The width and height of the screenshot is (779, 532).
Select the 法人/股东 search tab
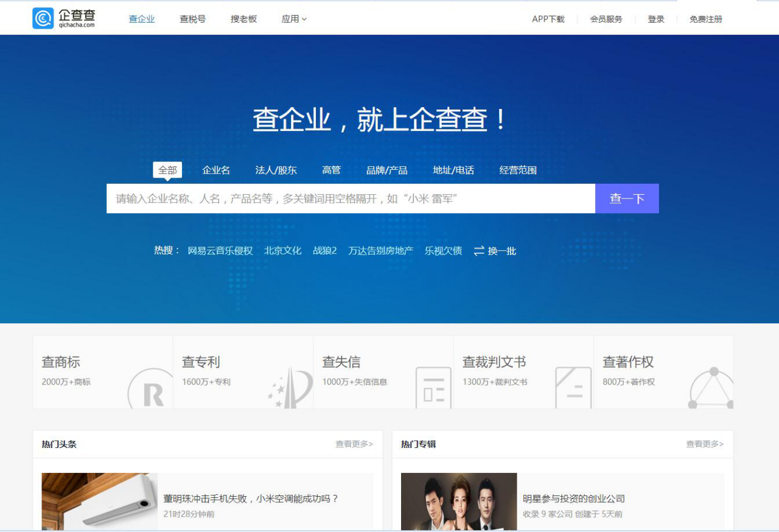[276, 170]
